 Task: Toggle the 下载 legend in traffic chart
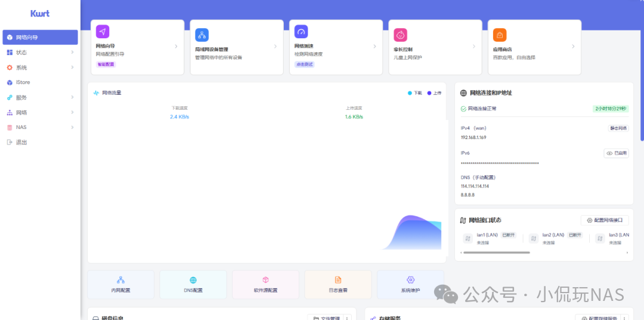click(415, 93)
